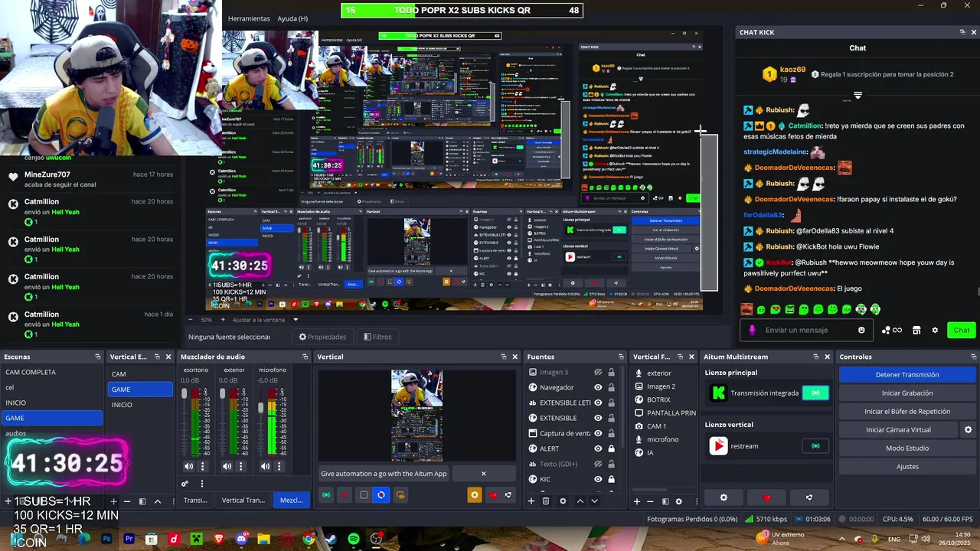This screenshot has height=551, width=980.
Task: Mute the exterior audio channel speaker icon
Action: [x=227, y=466]
